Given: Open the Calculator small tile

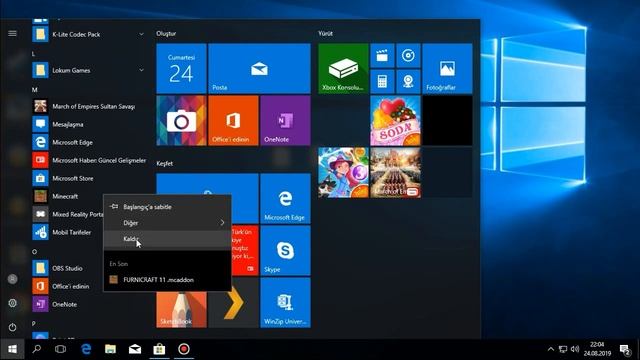Looking at the screenshot, I should pos(382,81).
